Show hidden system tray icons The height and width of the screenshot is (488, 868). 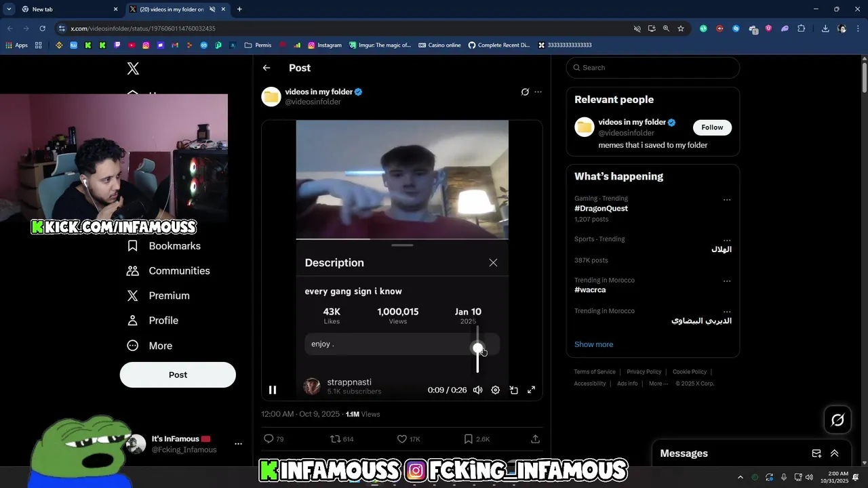coord(741,477)
